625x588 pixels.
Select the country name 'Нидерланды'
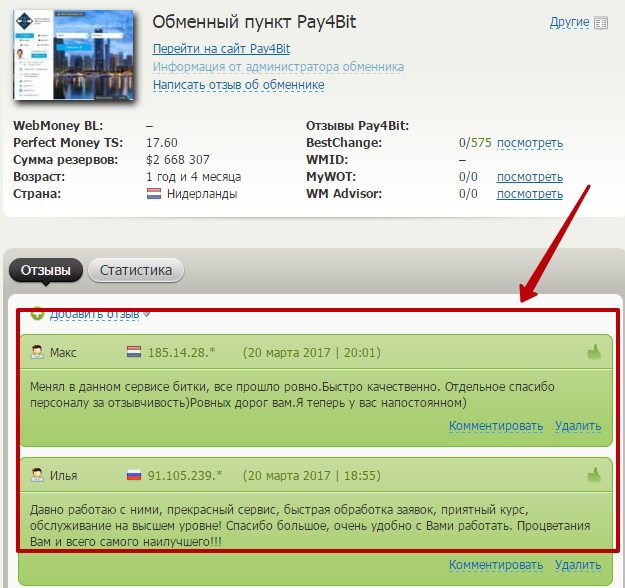pyautogui.click(x=202, y=194)
